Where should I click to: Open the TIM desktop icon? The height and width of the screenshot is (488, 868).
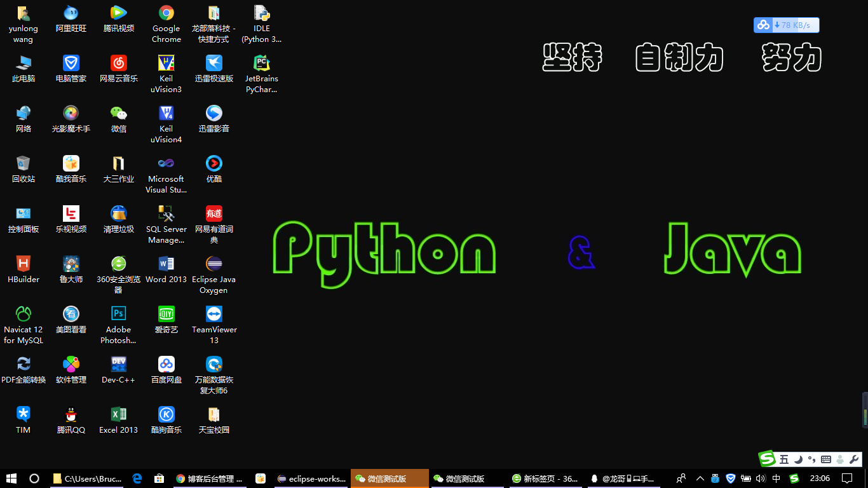24,421
